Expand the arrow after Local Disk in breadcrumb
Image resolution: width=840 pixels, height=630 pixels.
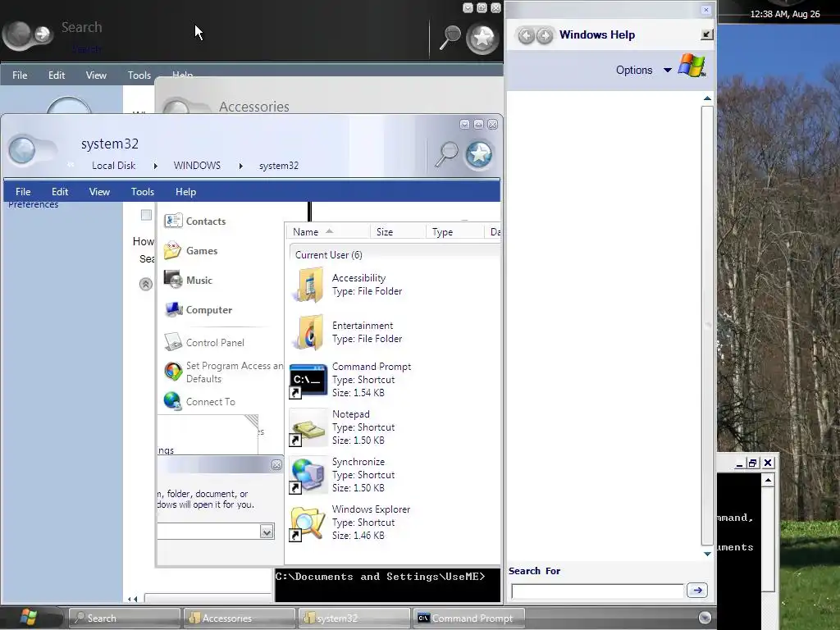(155, 166)
